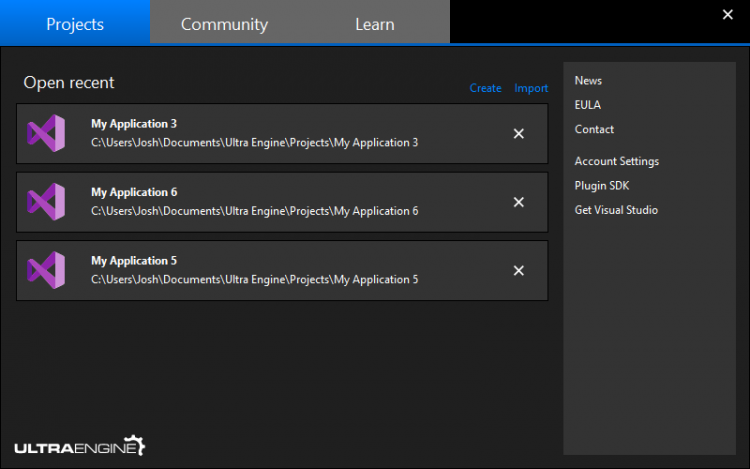Select the Projects tab
750x469 pixels.
tap(75, 24)
